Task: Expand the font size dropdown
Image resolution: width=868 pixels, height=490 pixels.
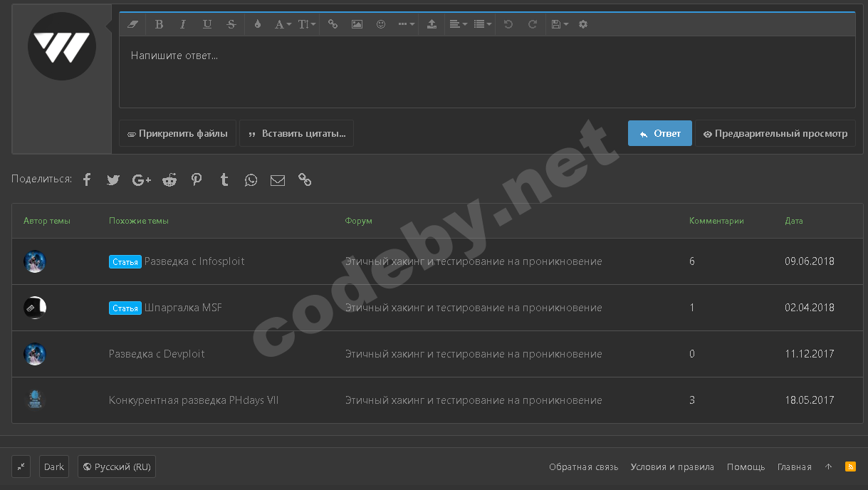Action: pos(307,24)
